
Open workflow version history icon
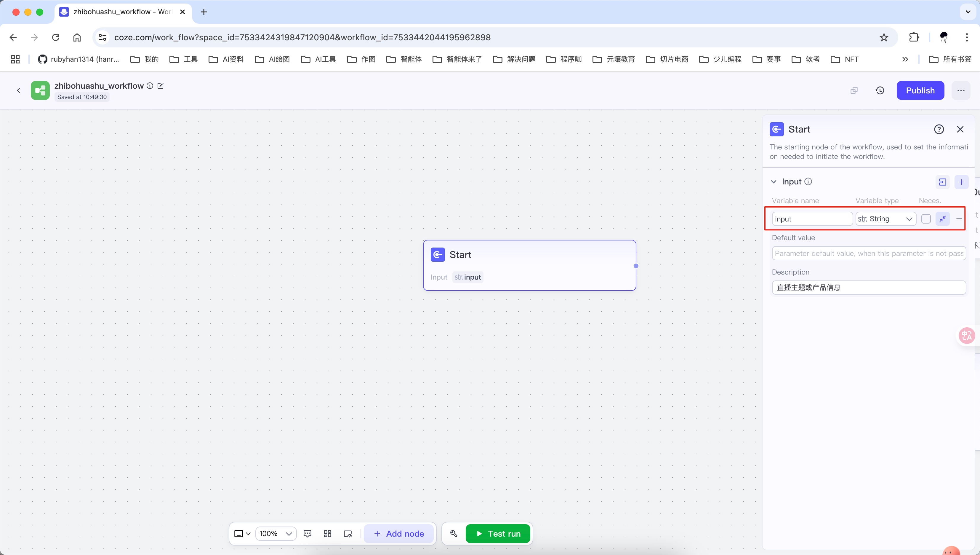click(880, 90)
